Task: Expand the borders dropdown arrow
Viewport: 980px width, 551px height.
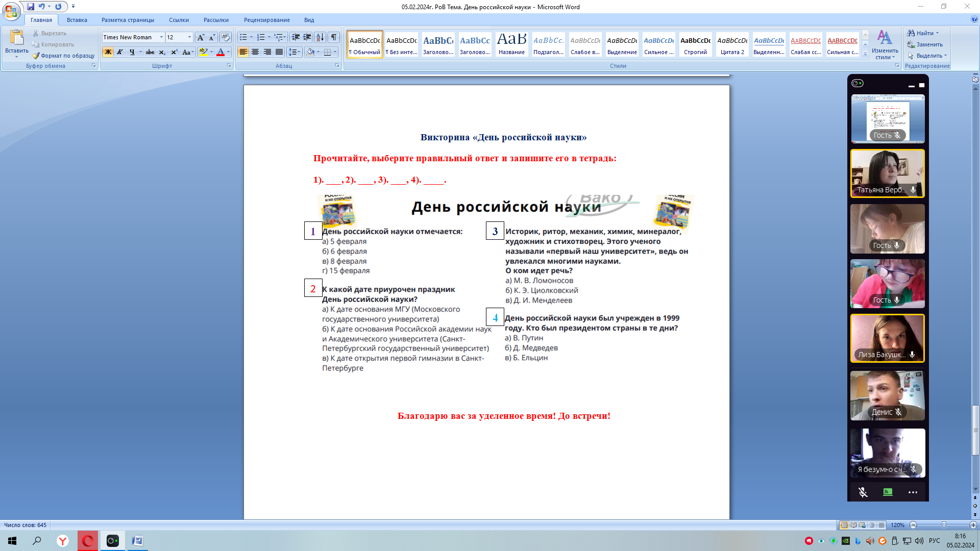Action: point(335,52)
